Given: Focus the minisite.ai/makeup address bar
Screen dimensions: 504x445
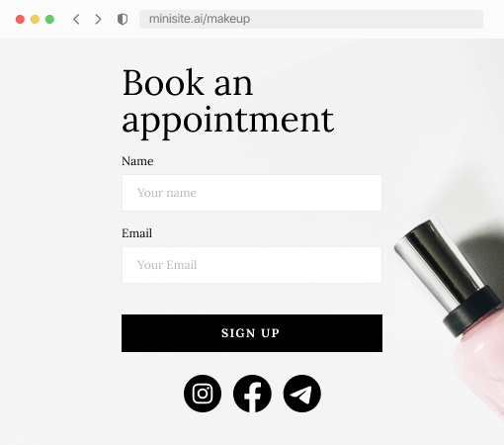Looking at the screenshot, I should point(311,19).
